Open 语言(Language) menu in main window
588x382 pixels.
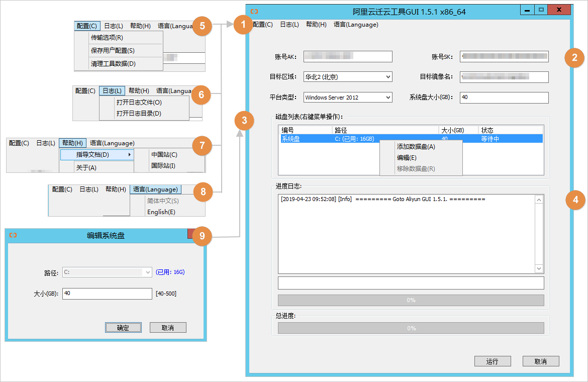pyautogui.click(x=356, y=25)
